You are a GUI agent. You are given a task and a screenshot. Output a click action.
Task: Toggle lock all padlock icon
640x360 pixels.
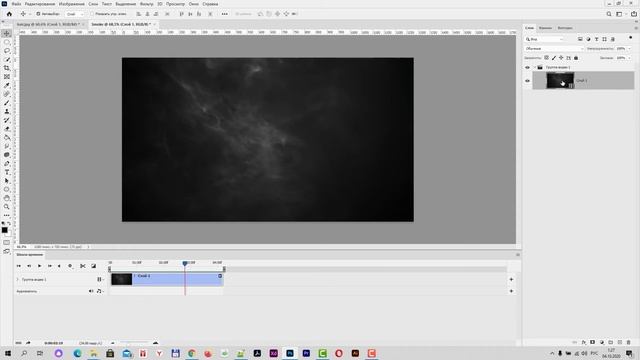coord(576,58)
